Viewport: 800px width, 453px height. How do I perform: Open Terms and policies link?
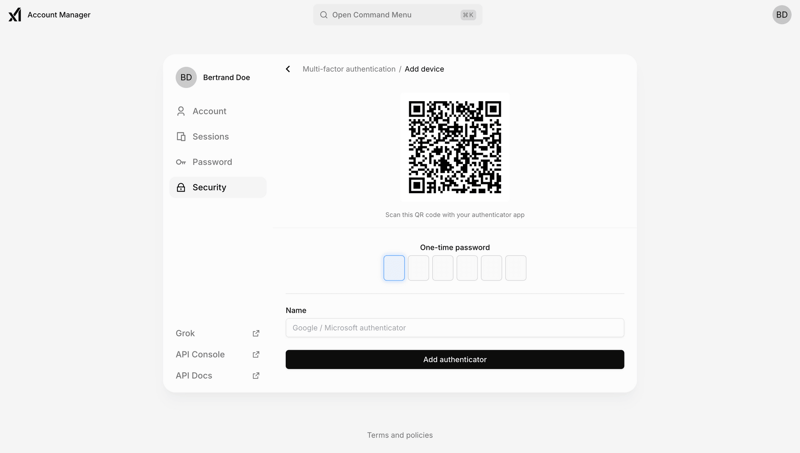coord(400,435)
